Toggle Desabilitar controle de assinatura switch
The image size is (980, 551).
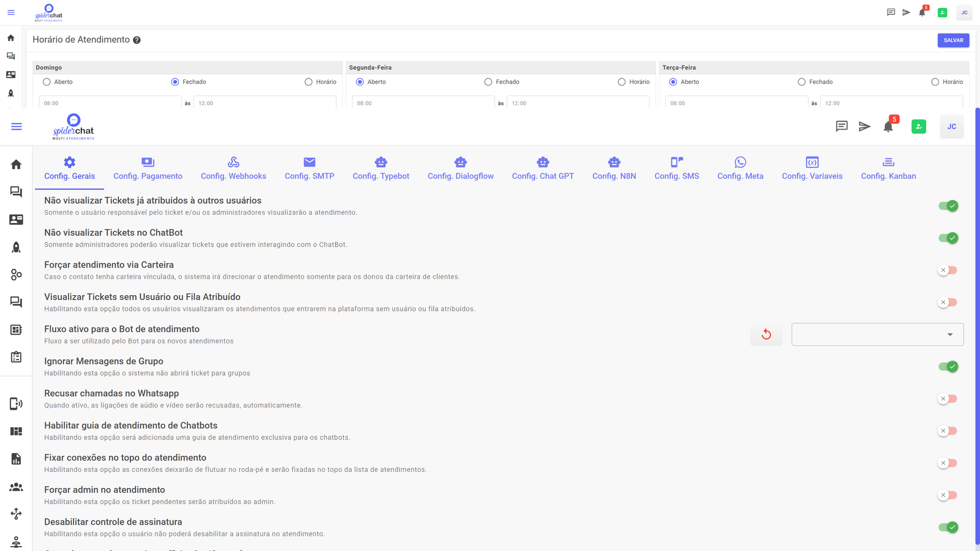(948, 527)
